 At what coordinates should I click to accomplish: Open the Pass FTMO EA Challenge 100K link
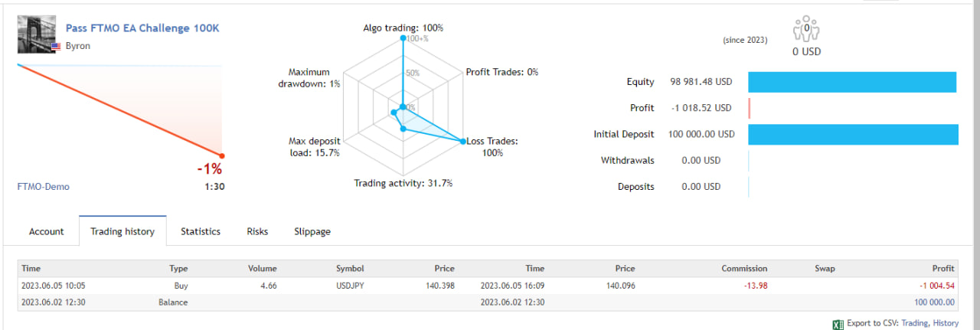pos(142,28)
